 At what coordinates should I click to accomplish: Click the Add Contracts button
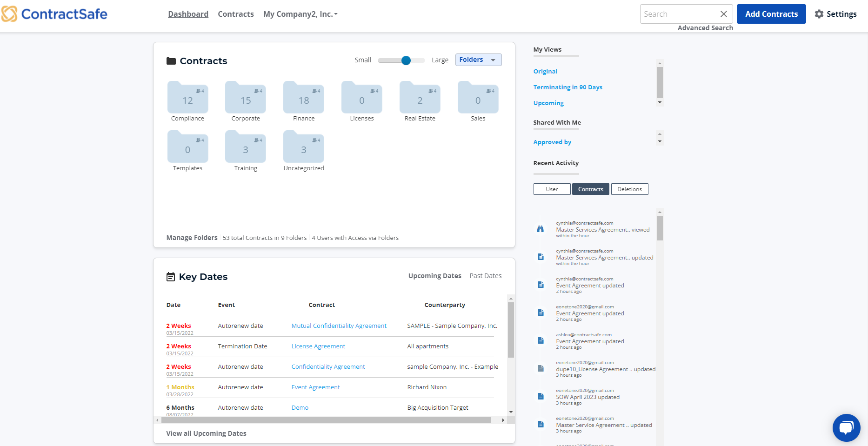tap(771, 14)
